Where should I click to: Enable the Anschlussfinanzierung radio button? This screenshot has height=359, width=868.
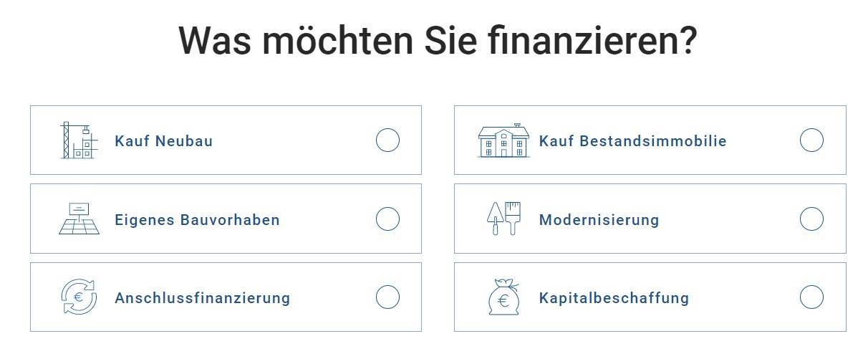coord(387,297)
